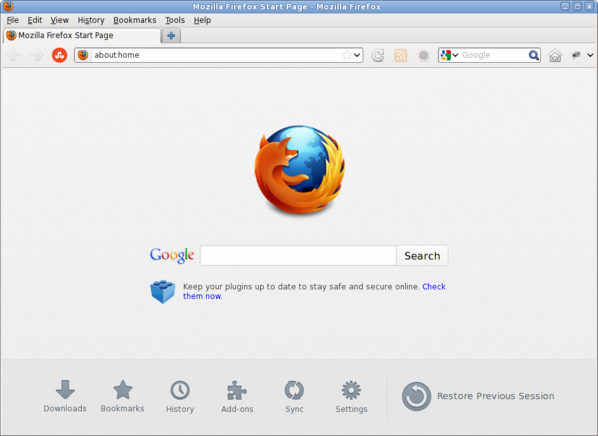Image resolution: width=598 pixels, height=436 pixels.
Task: Toggle bookmark star in the address bar
Action: click(x=346, y=55)
